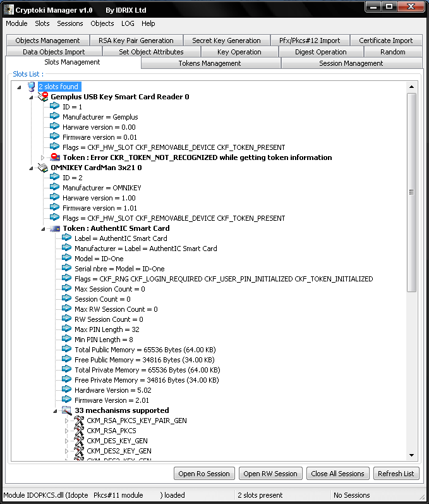Open the Slots menu
The width and height of the screenshot is (429, 504).
(42, 23)
